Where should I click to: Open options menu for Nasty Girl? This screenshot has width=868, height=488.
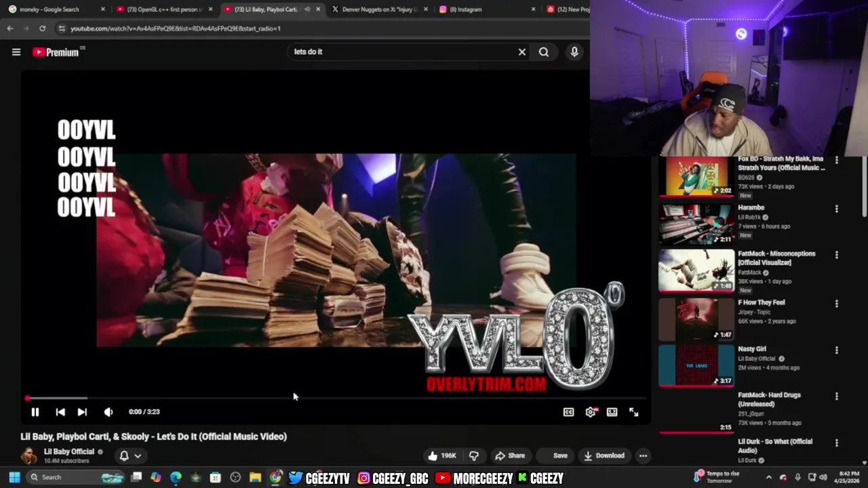837,350
